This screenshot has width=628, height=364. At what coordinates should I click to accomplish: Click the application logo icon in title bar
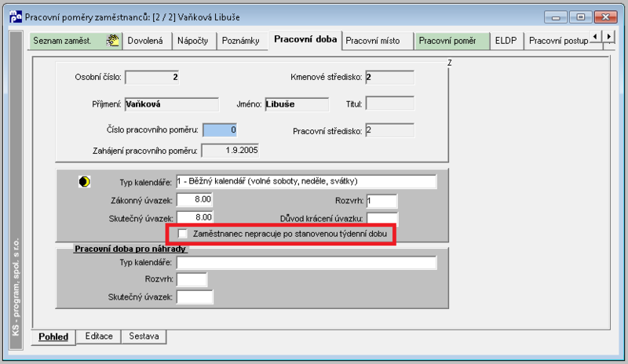(x=15, y=16)
